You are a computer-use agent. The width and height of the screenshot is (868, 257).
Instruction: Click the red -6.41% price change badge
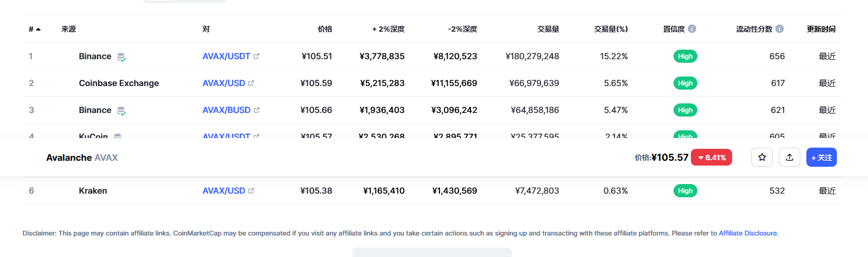point(711,157)
